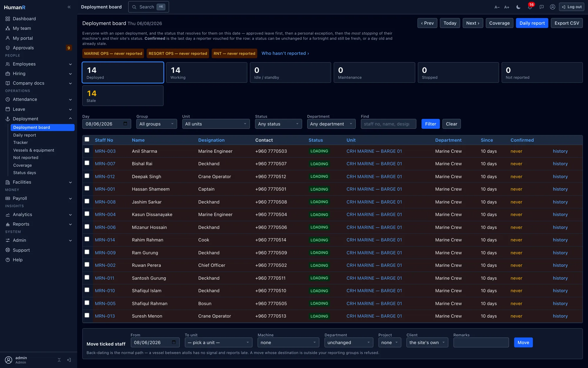Apply filters with the Filter button
588x368 pixels.
pos(430,124)
